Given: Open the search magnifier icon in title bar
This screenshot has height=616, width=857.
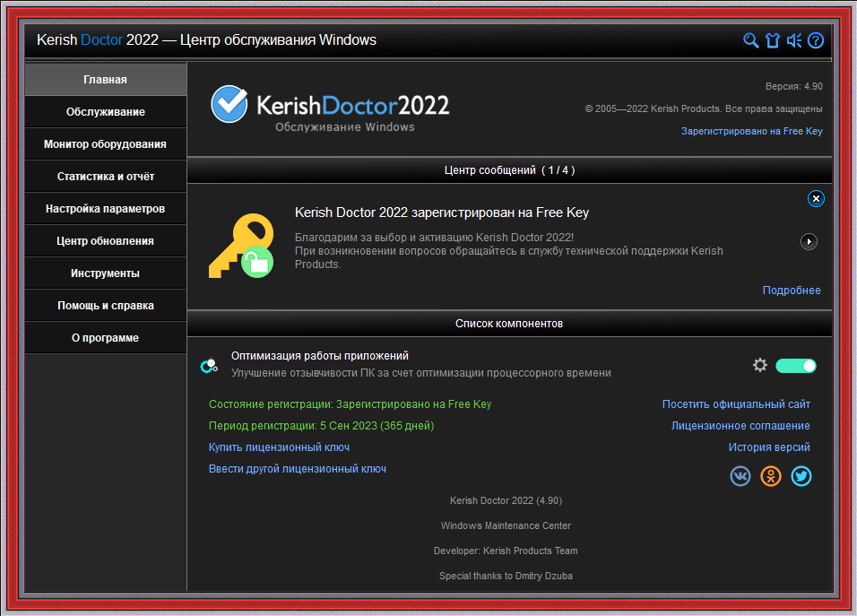Looking at the screenshot, I should point(751,40).
